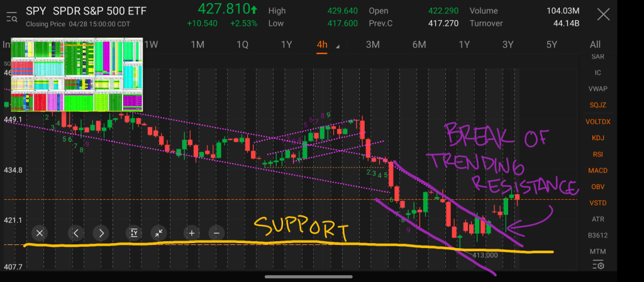The height and width of the screenshot is (282, 644).
Task: Toggle the KDJ indicator
Action: tap(597, 138)
